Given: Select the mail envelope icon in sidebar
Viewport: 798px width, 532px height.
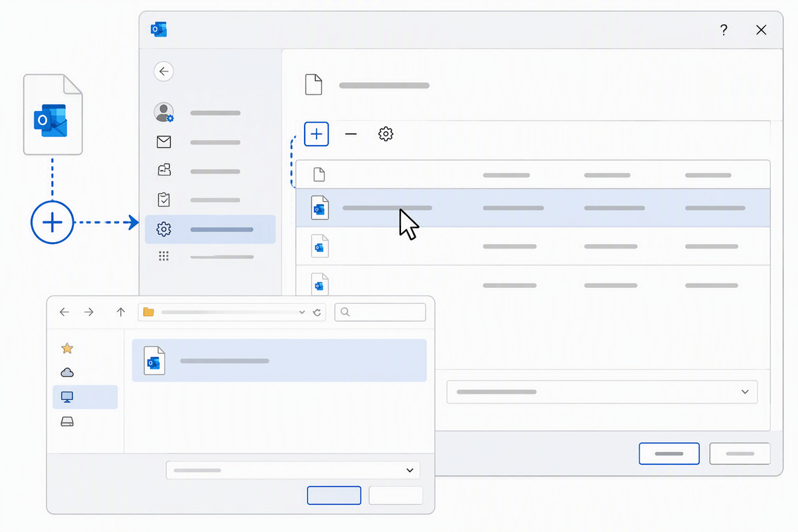Looking at the screenshot, I should point(164,142).
